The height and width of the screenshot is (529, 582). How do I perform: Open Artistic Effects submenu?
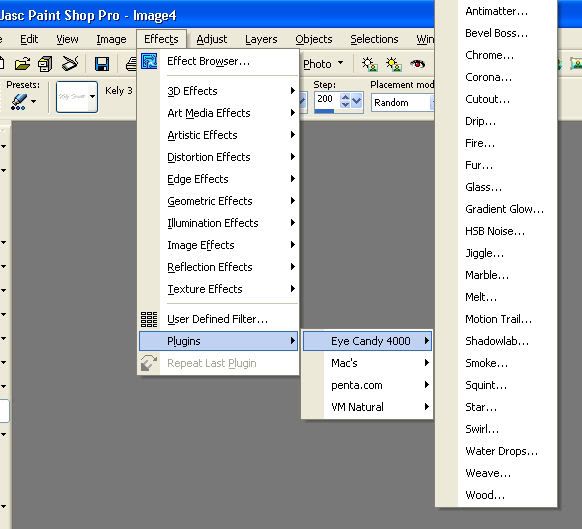(219, 135)
